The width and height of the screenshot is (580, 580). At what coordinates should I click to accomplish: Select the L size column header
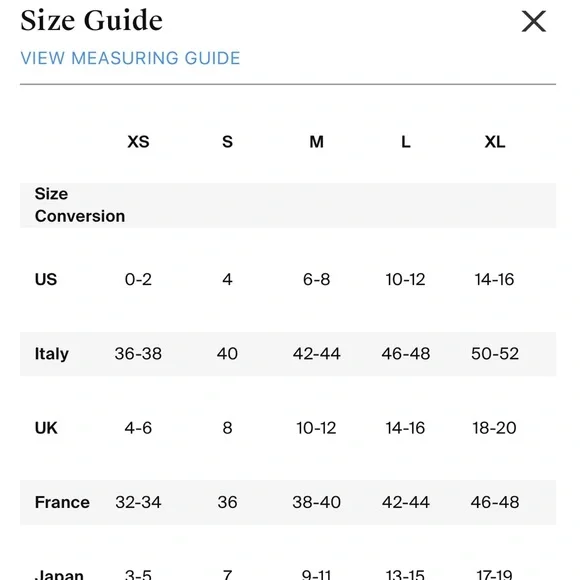pos(406,142)
